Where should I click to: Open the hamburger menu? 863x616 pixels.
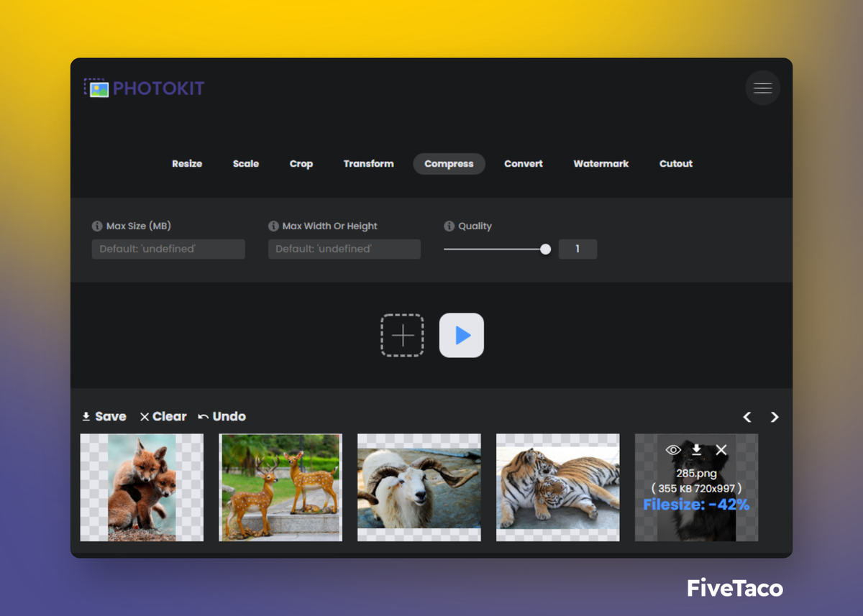pyautogui.click(x=762, y=88)
